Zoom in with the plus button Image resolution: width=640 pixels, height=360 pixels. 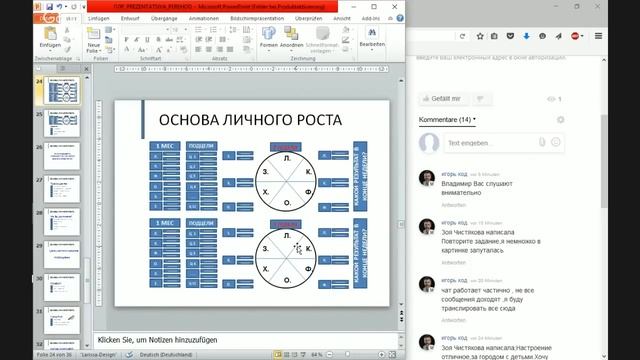[x=381, y=355]
